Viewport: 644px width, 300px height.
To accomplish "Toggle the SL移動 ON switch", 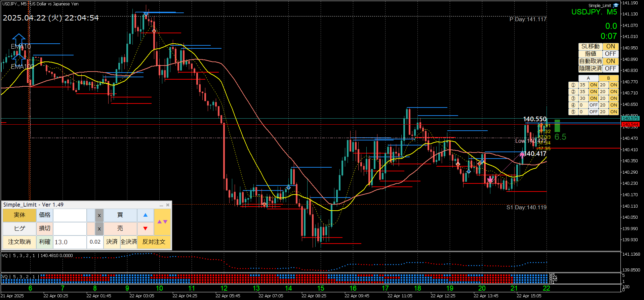I will tap(610, 46).
